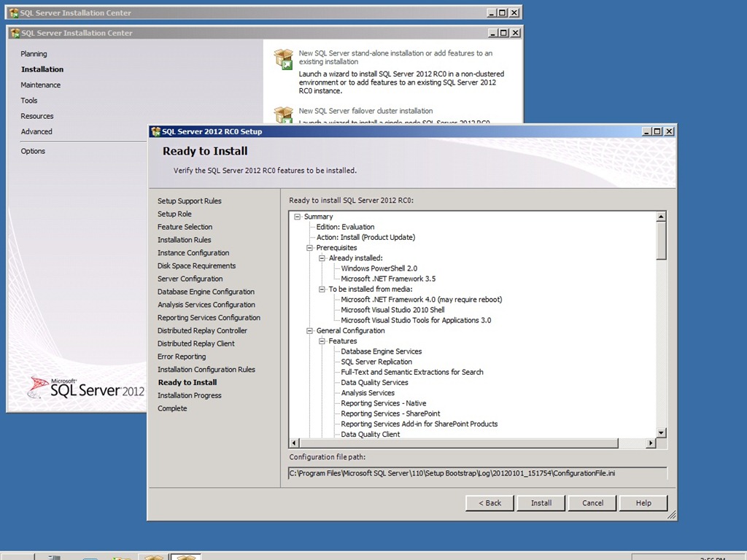Click the SQL Server 2012 RC0 Setup title icon
The width and height of the screenshot is (747, 560).
[155, 131]
